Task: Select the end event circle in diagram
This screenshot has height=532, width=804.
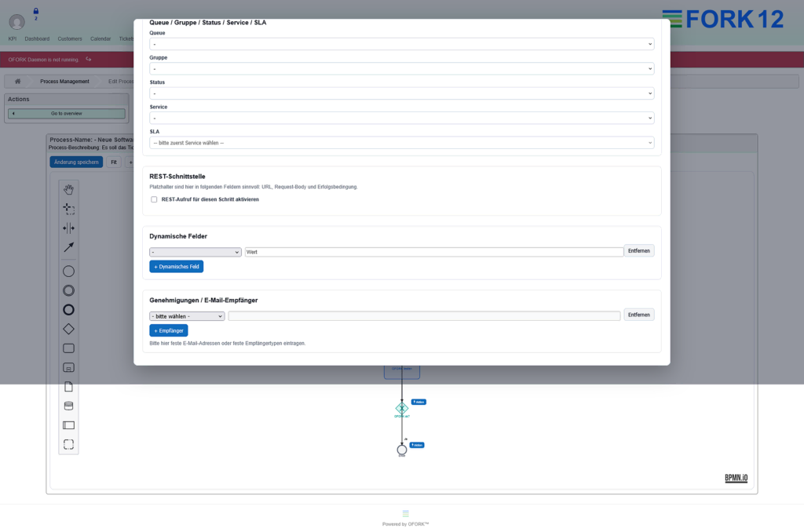Action: click(401, 450)
